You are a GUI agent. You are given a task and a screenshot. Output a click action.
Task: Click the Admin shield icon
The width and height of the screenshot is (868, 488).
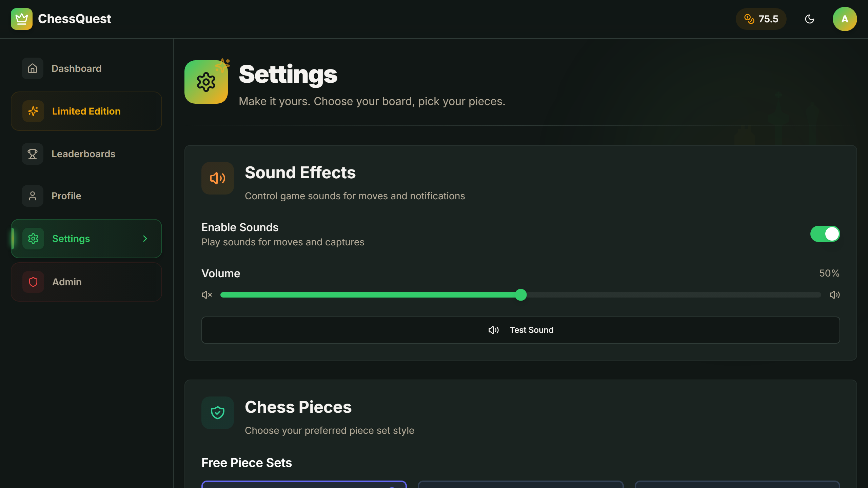pyautogui.click(x=33, y=282)
